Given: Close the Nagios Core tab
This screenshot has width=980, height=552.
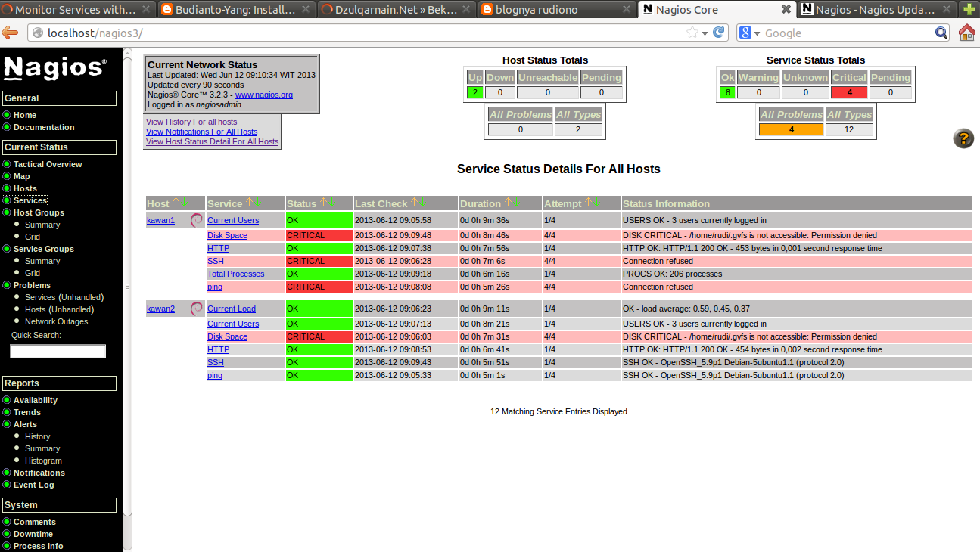Looking at the screenshot, I should pos(786,10).
